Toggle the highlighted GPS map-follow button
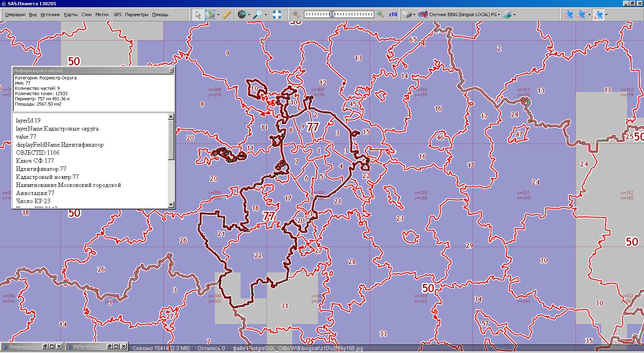This screenshot has width=644, height=353. [599, 15]
